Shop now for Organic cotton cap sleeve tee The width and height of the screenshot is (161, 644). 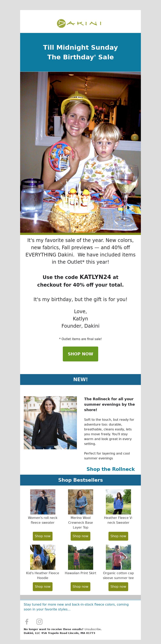[x=118, y=586]
